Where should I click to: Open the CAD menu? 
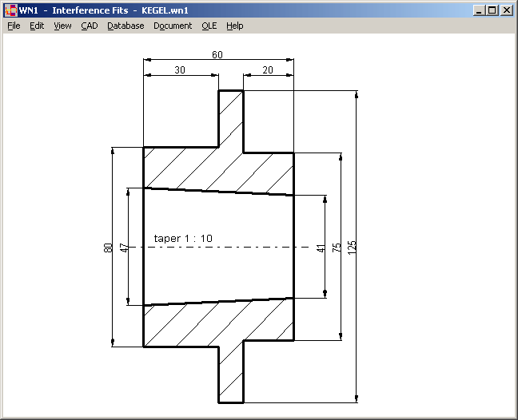[89, 26]
